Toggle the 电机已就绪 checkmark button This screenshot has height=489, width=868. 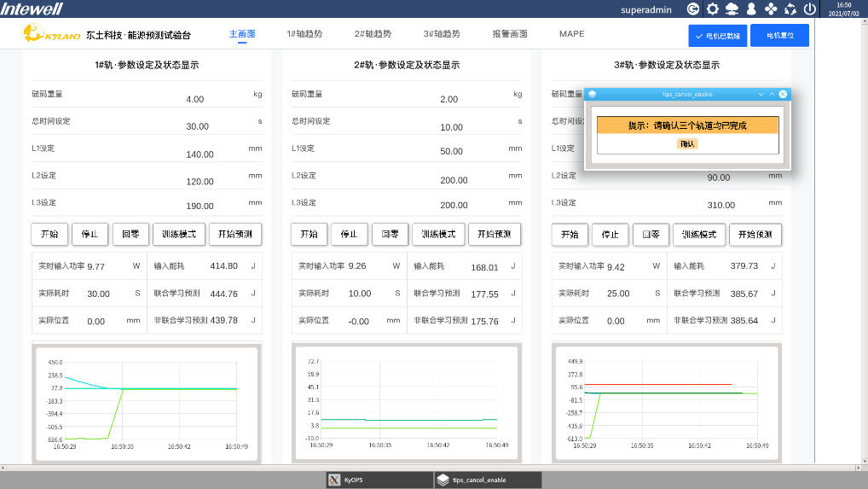click(717, 36)
